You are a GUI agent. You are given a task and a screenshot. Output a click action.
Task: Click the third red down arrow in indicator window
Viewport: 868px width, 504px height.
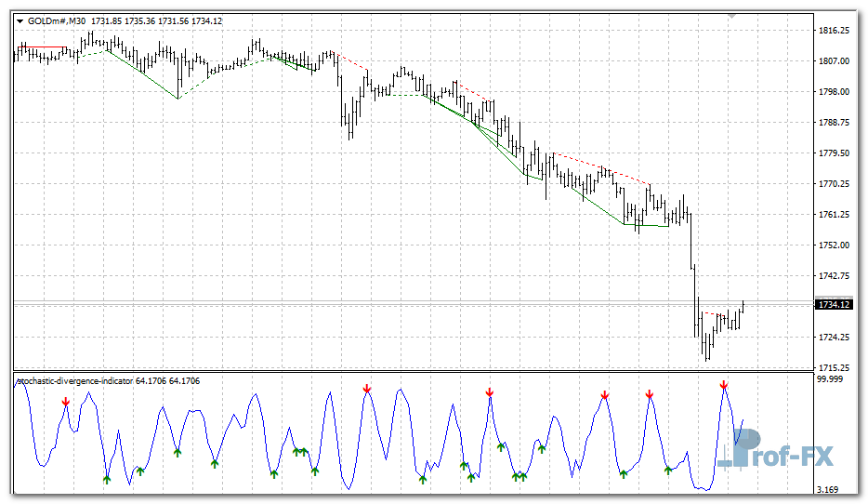coord(490,393)
